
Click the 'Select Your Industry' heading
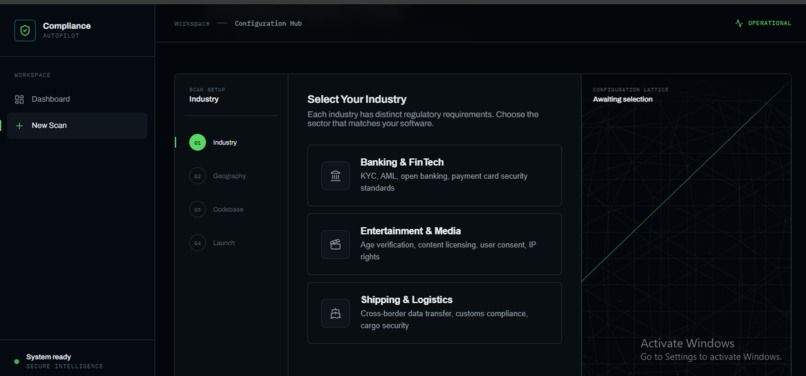[357, 99]
